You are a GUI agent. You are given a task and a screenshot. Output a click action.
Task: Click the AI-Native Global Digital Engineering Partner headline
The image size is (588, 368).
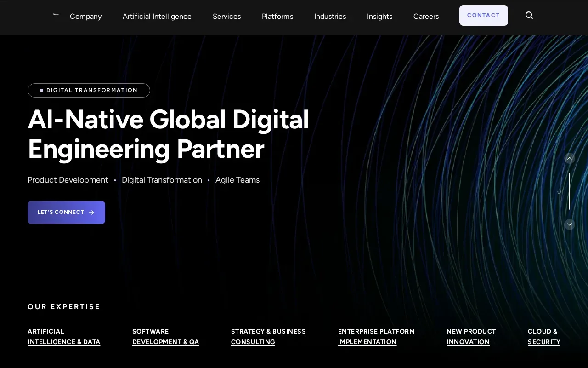pyautogui.click(x=168, y=134)
